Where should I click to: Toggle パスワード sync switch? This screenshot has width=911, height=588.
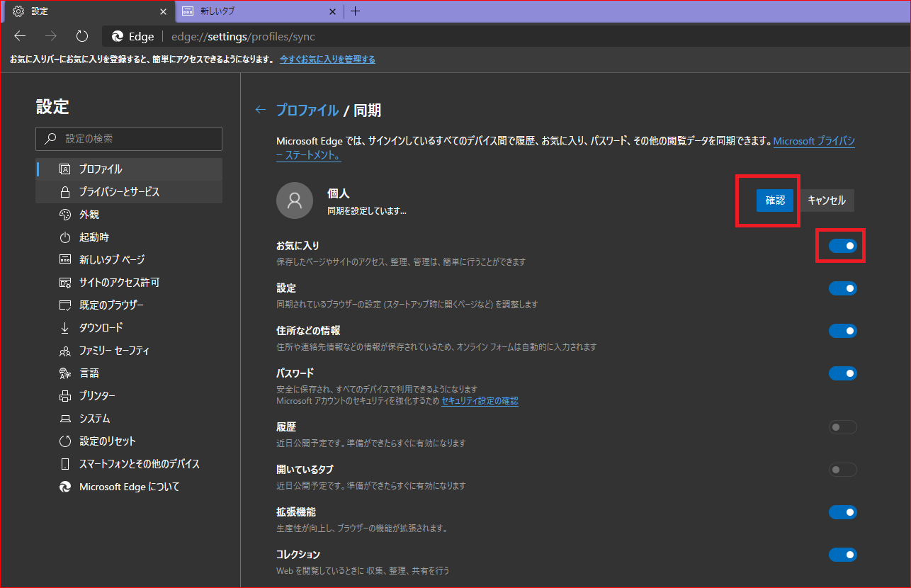[x=843, y=373]
